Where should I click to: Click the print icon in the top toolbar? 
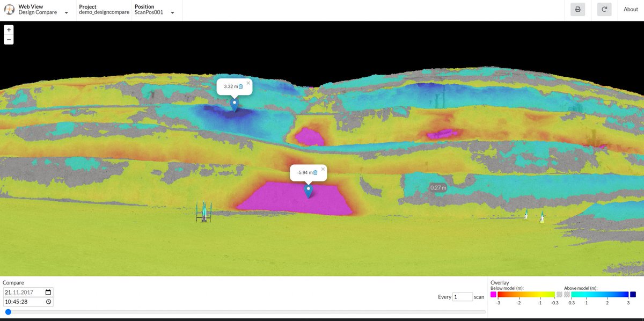tap(577, 9)
